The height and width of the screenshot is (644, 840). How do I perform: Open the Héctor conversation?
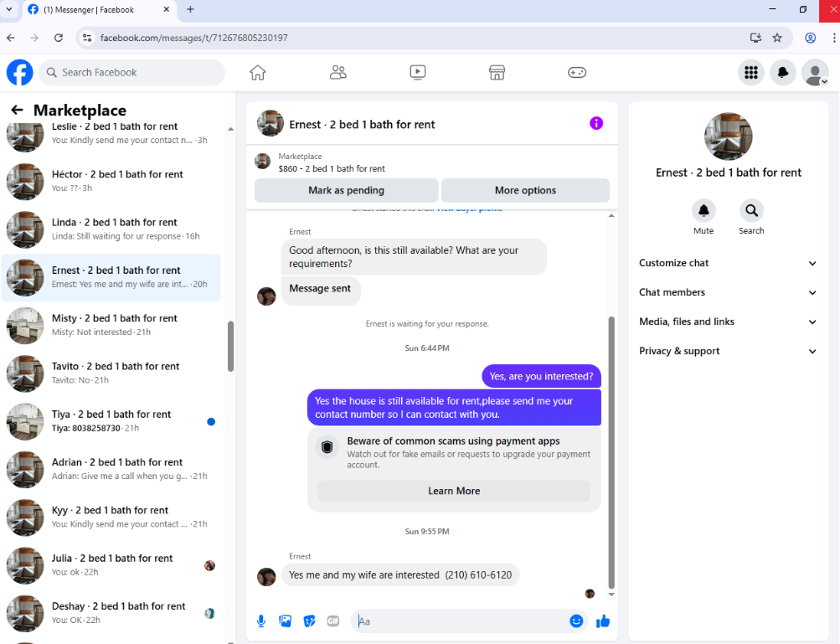[111, 181]
